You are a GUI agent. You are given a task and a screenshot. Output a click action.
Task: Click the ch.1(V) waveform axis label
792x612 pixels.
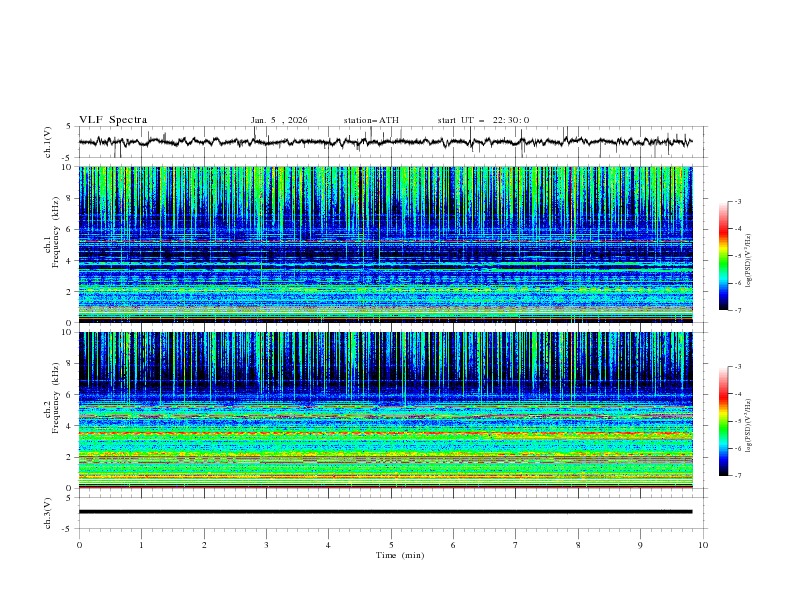click(48, 142)
